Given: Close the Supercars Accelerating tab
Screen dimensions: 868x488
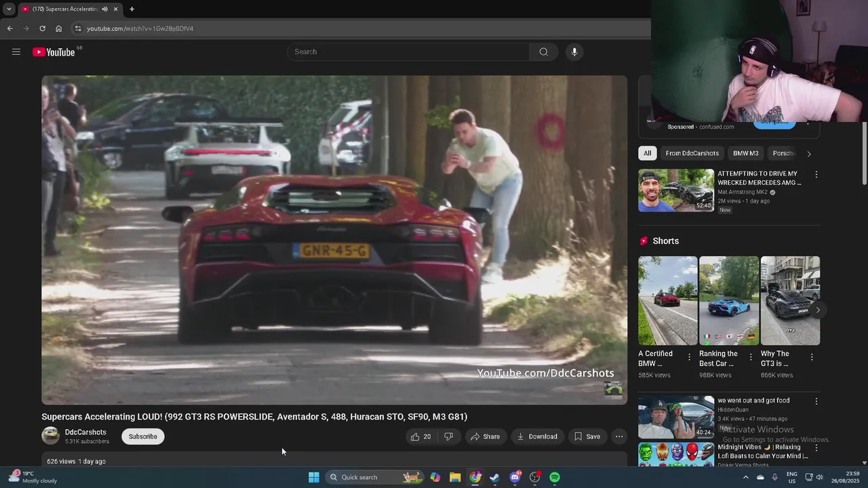Looking at the screenshot, I should click(115, 9).
